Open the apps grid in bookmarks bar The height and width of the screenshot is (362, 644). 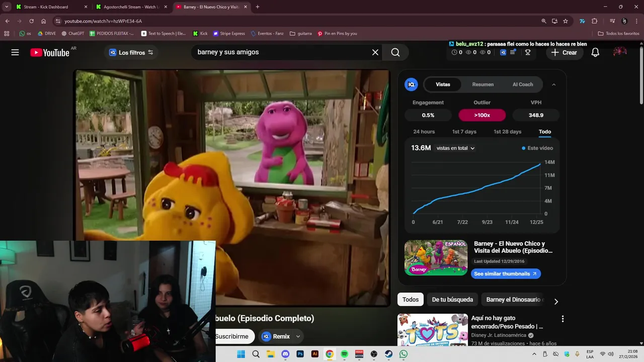coord(7,34)
